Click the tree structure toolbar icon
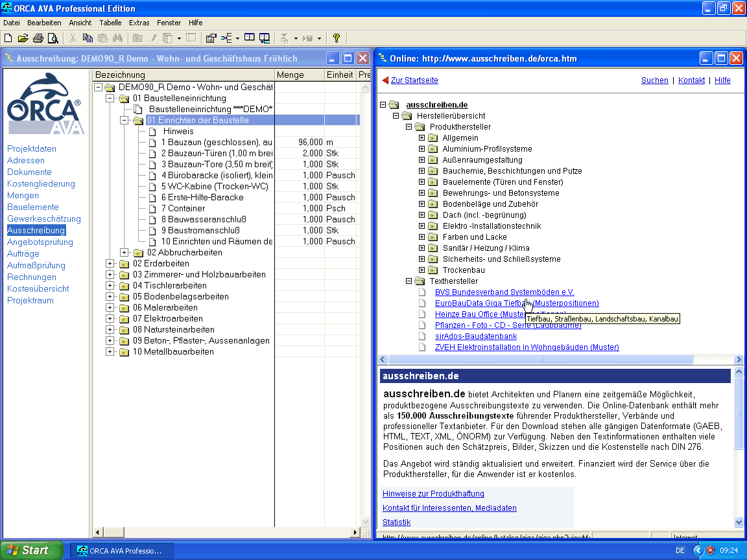747x560 pixels. [227, 38]
